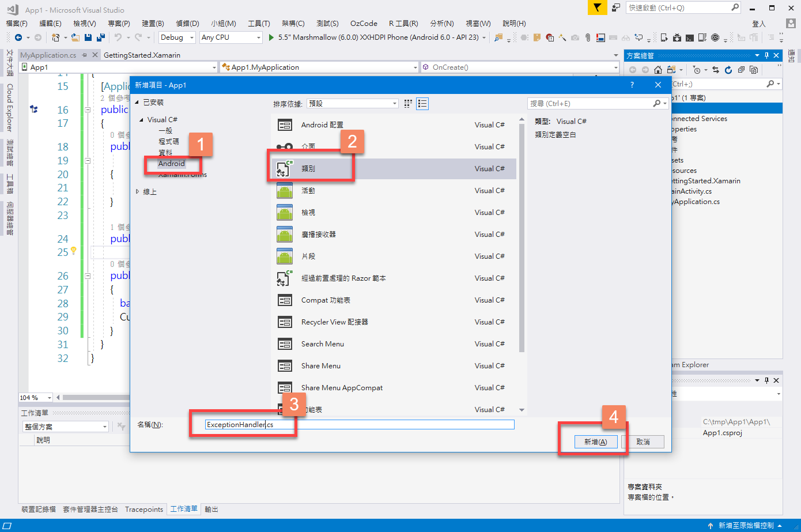Switch template list to small icons list view

click(x=422, y=104)
